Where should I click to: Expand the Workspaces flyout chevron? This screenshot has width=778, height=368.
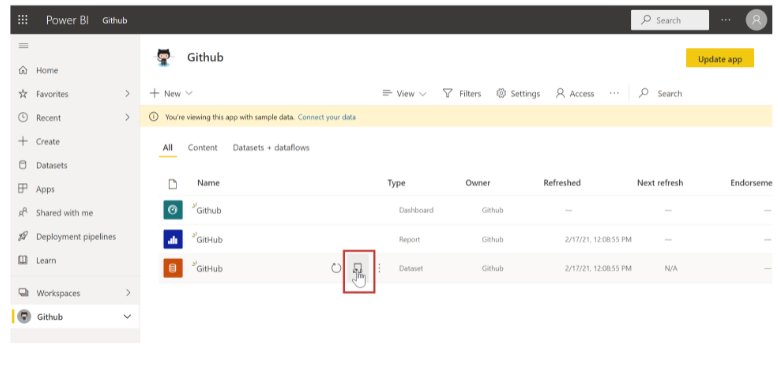click(x=128, y=293)
